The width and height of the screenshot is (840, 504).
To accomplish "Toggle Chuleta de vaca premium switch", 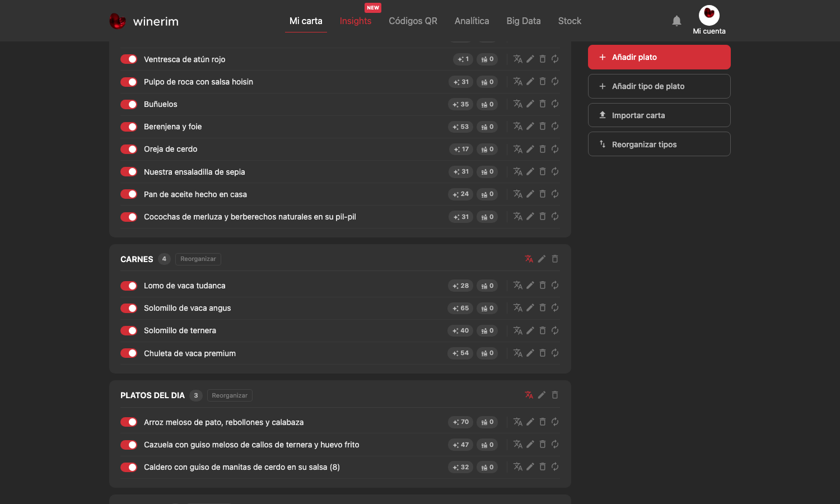I will point(129,353).
